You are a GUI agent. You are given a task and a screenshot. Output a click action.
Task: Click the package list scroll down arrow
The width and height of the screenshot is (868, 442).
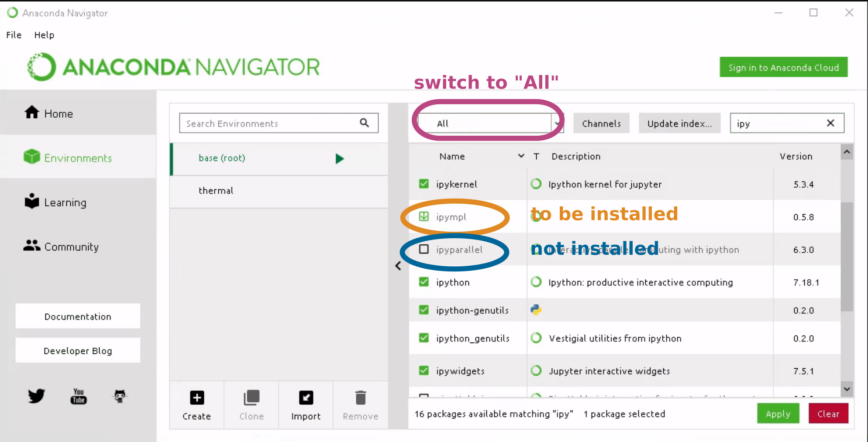coord(847,389)
